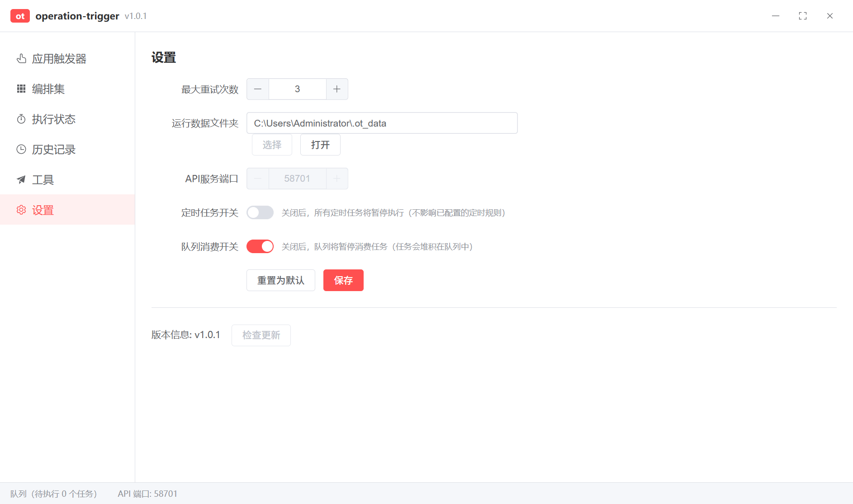The height and width of the screenshot is (504, 853).
Task: Increase 最大重试次数 with plus button
Action: (337, 89)
